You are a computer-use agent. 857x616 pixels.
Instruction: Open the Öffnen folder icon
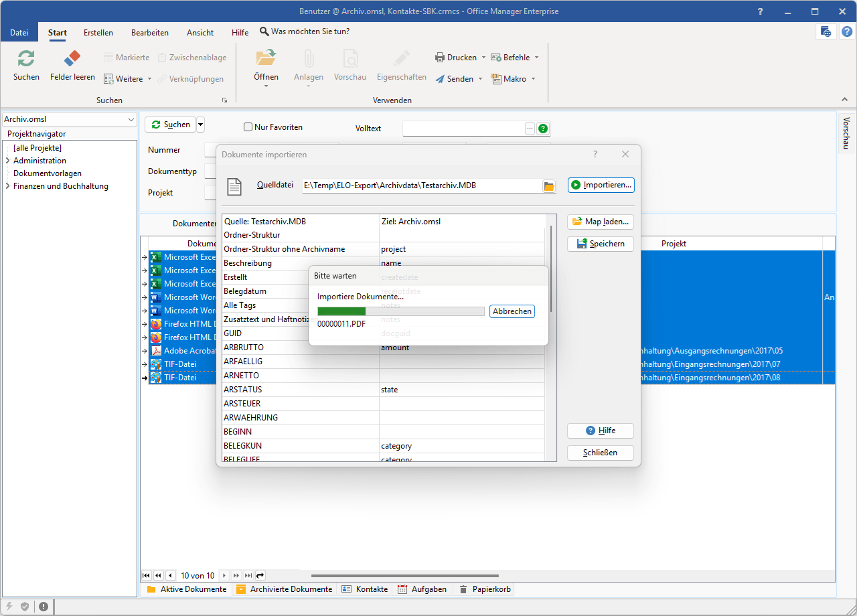(266, 58)
